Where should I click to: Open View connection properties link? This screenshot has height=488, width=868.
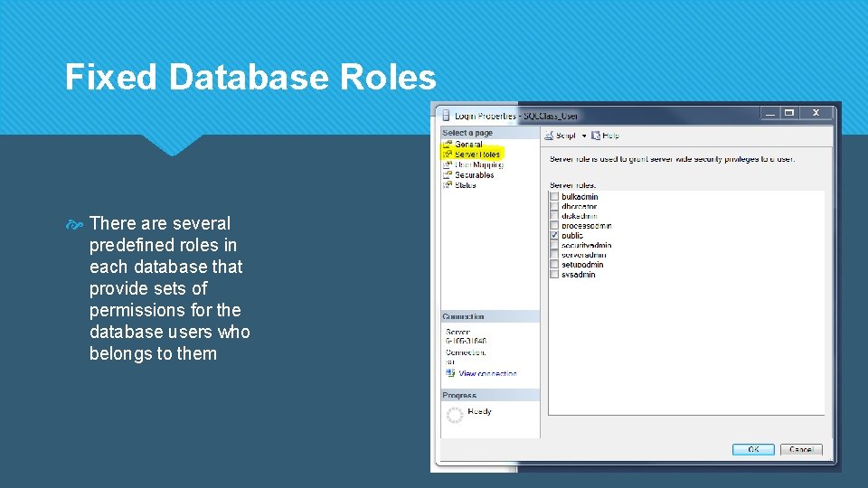(487, 373)
